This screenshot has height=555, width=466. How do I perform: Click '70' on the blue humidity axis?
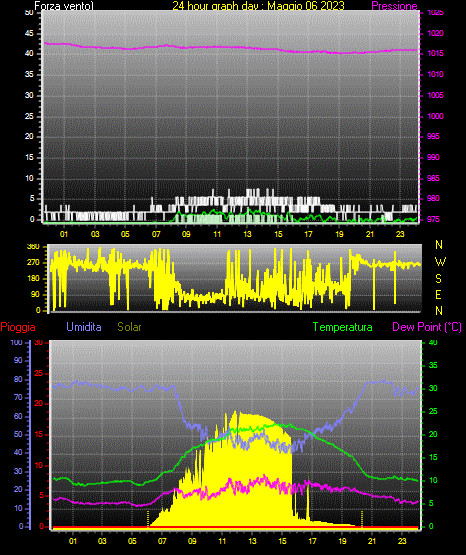click(x=18, y=397)
